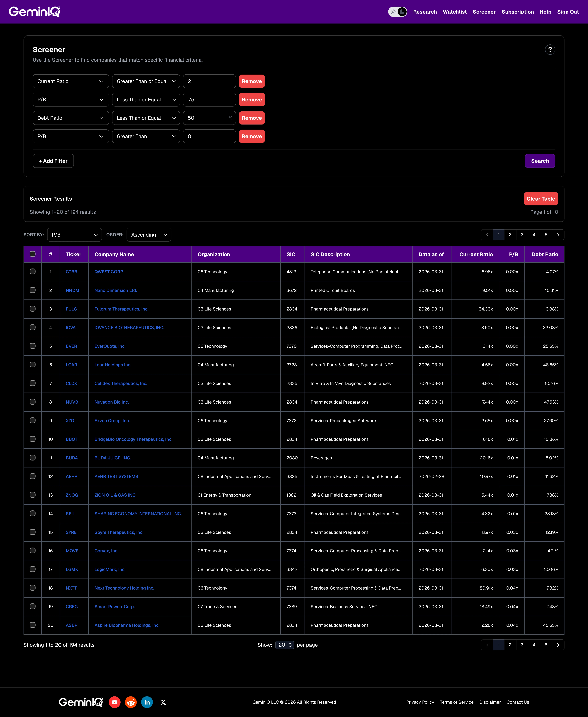This screenshot has height=717, width=588.
Task: Check the NNDM row checkbox
Action: pos(32,290)
